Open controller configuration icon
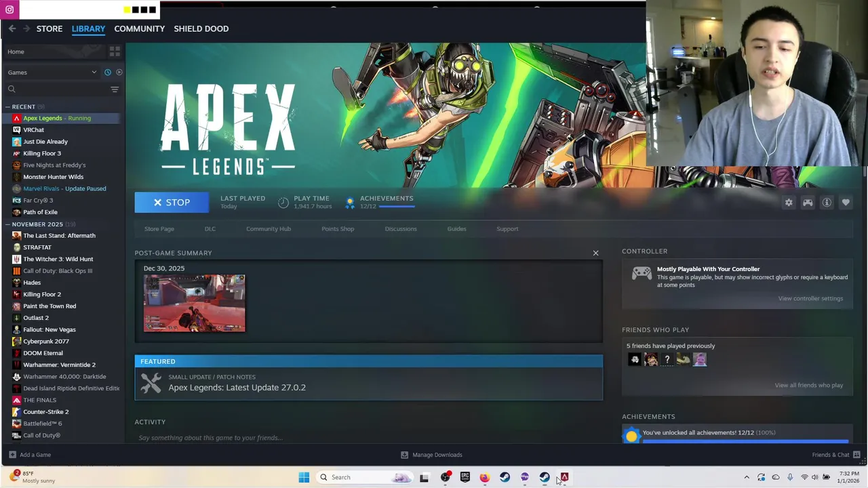 coord(808,203)
